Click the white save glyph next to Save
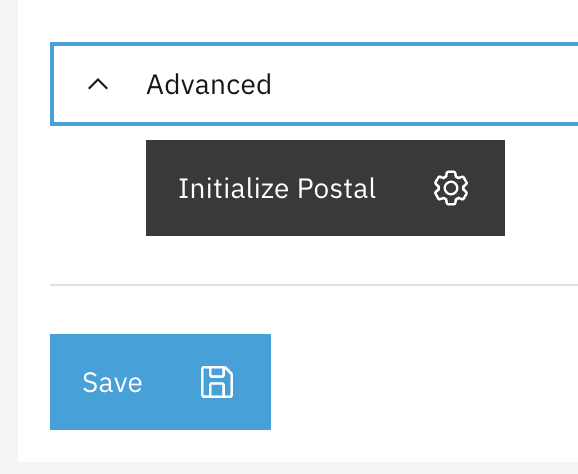578x474 pixels. 217,382
